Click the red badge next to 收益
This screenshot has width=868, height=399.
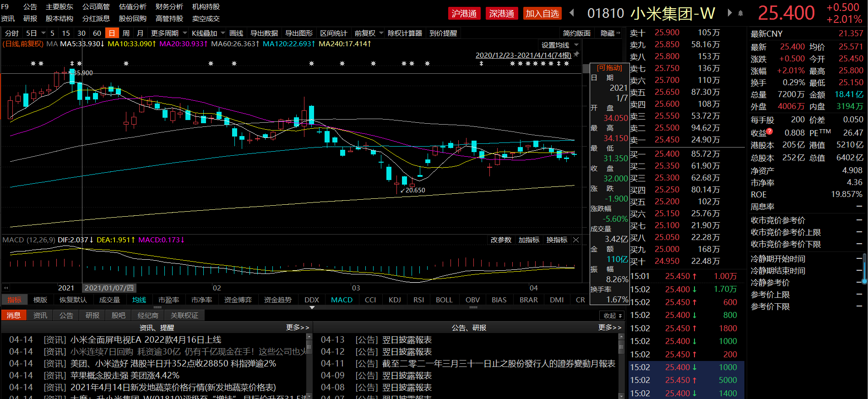pos(770,131)
